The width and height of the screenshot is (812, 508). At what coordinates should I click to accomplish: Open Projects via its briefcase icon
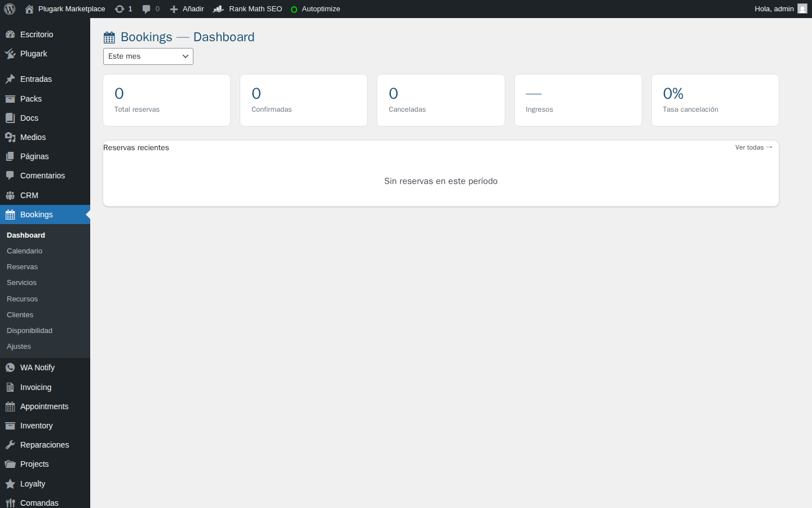[10, 463]
